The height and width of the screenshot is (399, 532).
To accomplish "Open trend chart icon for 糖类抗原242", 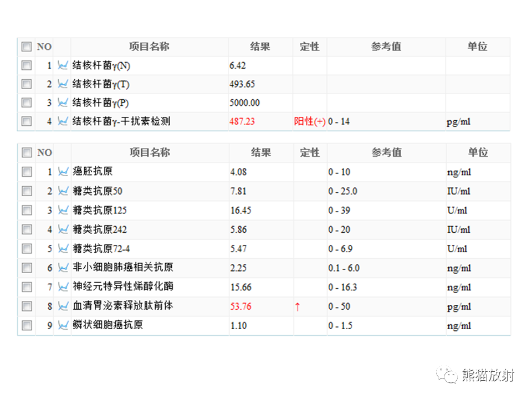I will pyautogui.click(x=63, y=229).
